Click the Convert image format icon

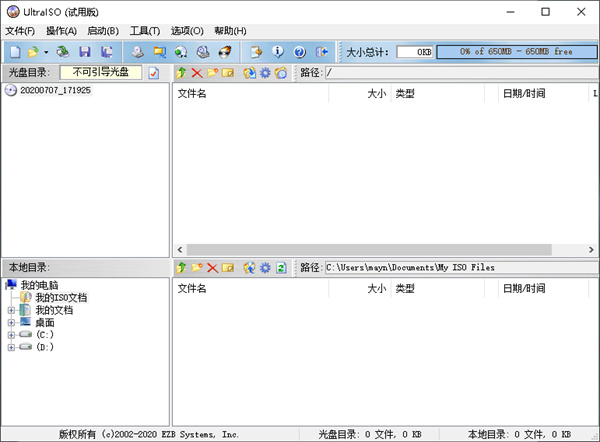tap(160, 52)
